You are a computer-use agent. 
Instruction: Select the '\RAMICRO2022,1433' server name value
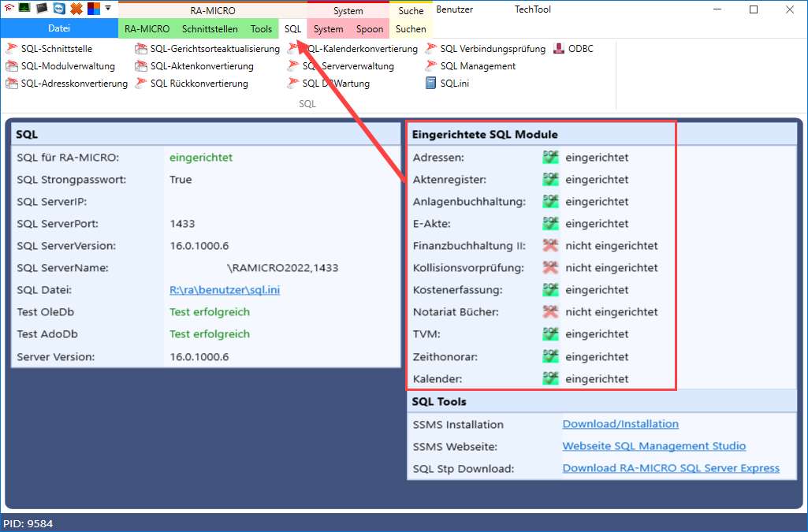[282, 268]
